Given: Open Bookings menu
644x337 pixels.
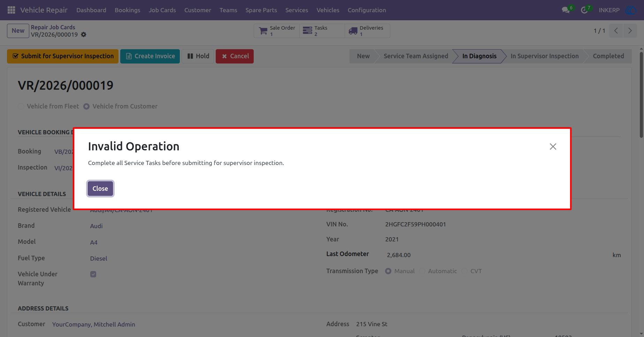Looking at the screenshot, I should click(x=128, y=10).
